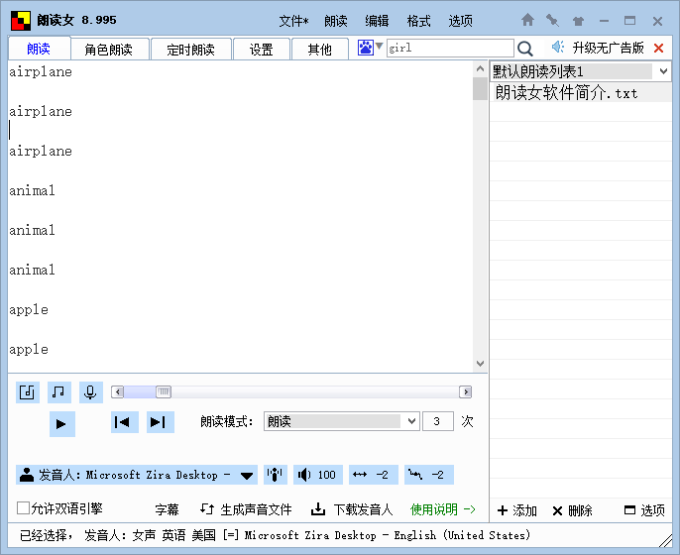The image size is (680, 555).
Task: Start reading with the play button
Action: (62, 424)
